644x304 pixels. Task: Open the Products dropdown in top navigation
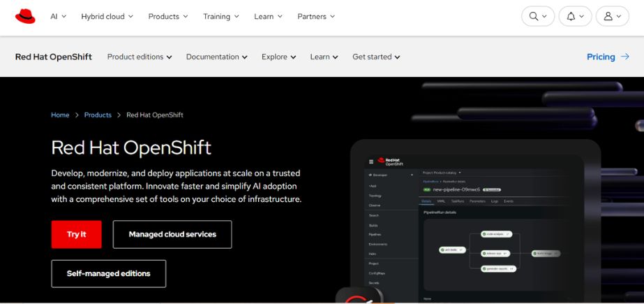click(168, 16)
